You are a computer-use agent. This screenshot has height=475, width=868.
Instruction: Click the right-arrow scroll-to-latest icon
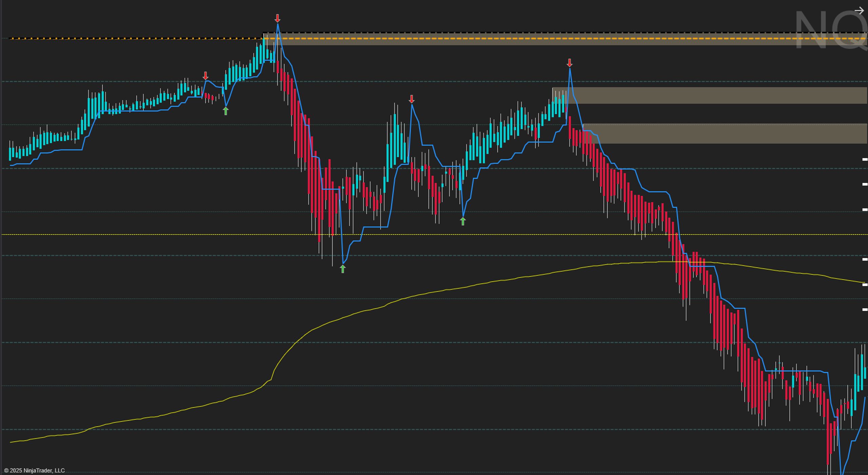tap(859, 11)
